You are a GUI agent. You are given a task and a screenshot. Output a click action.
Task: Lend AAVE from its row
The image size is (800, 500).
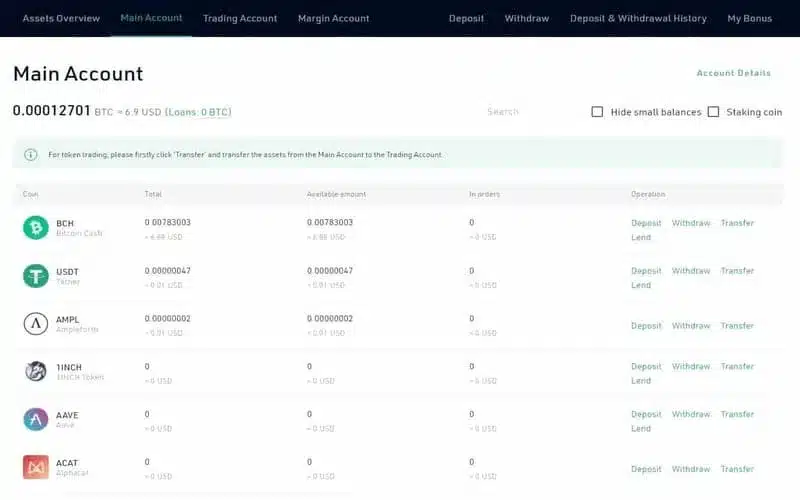point(641,429)
